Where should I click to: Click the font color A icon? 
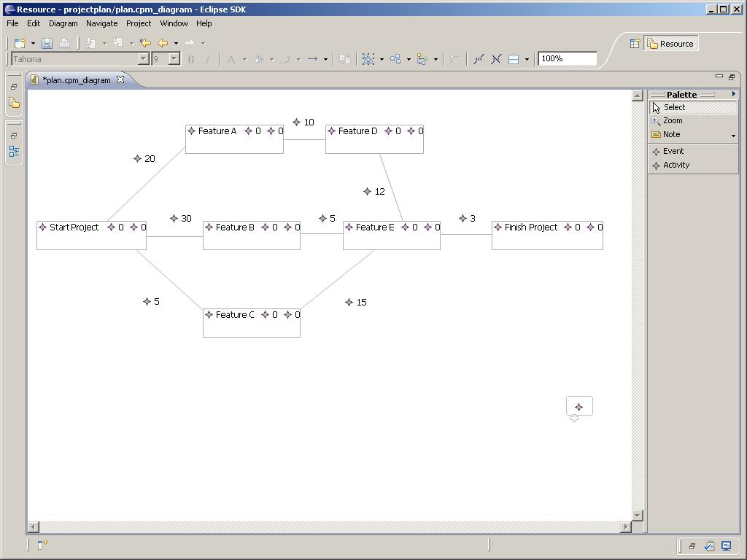pyautogui.click(x=231, y=60)
